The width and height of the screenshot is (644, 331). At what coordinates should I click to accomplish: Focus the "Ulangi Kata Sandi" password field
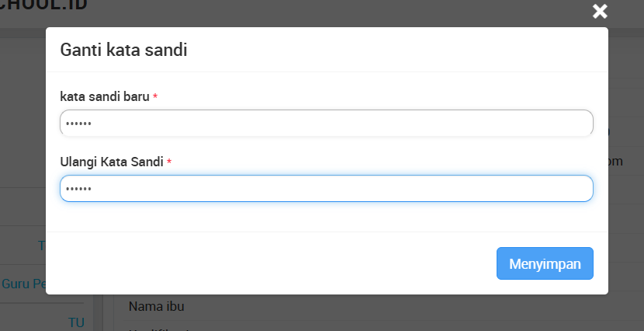(326, 188)
